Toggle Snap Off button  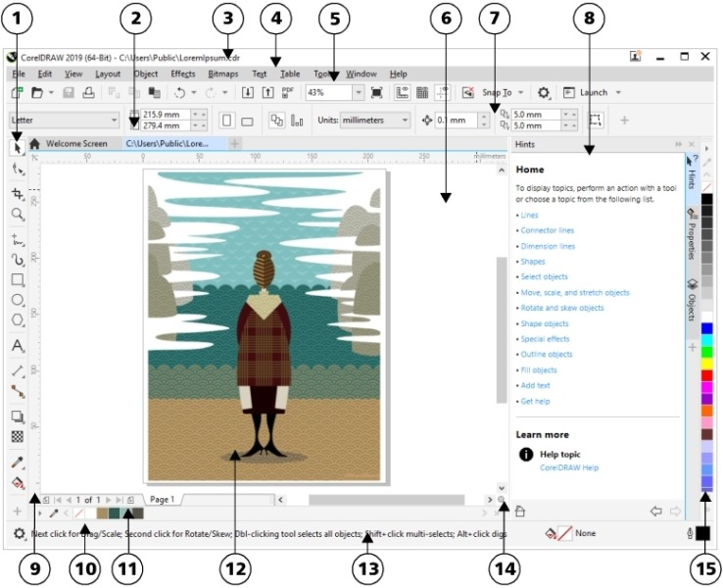(468, 93)
